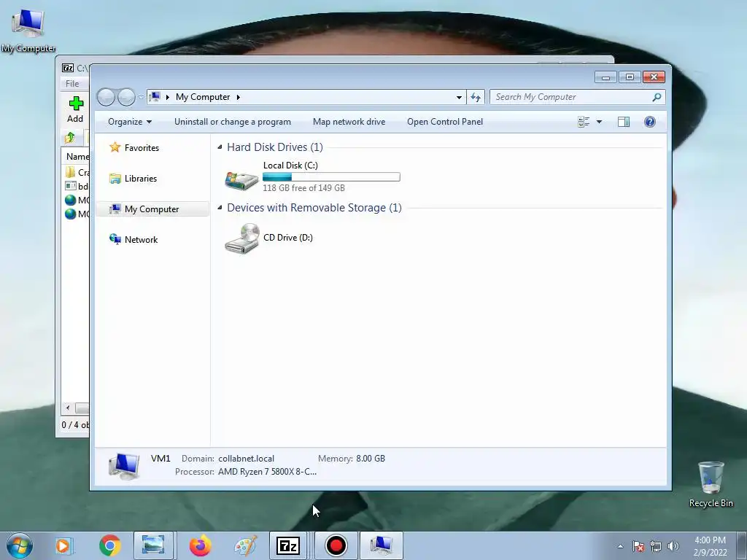
Task: Open the File menu in 7-Zip window
Action: [x=72, y=84]
